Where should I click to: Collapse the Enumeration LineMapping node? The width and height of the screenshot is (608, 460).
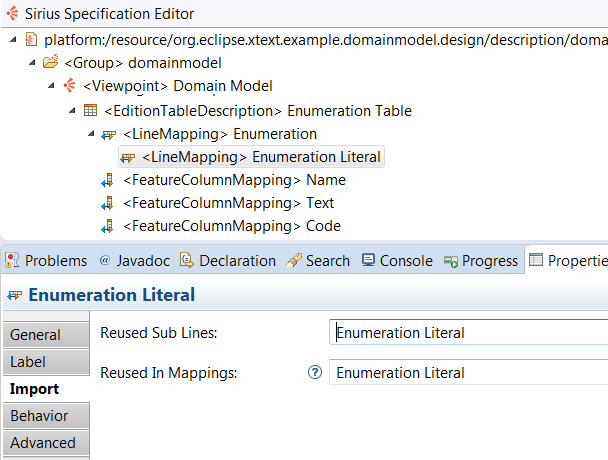click(x=91, y=134)
